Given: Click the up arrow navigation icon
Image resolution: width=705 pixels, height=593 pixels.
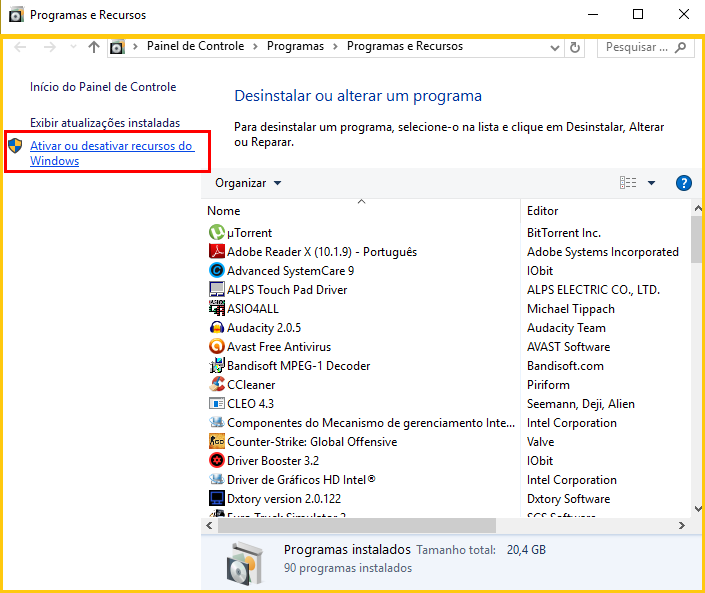Looking at the screenshot, I should (94, 47).
